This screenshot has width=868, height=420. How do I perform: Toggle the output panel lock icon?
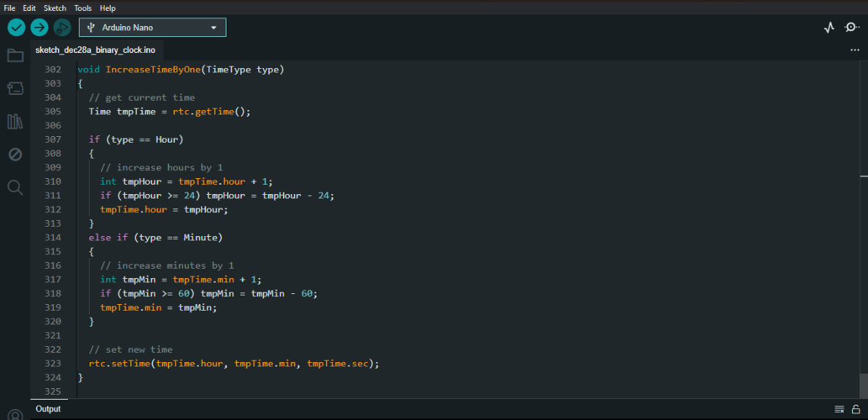[x=855, y=409]
